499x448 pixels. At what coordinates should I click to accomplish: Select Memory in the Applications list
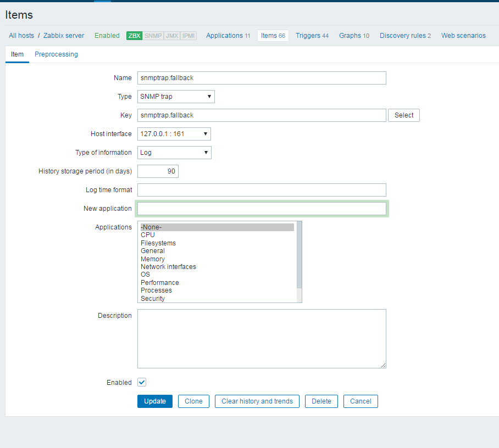[x=217, y=259]
